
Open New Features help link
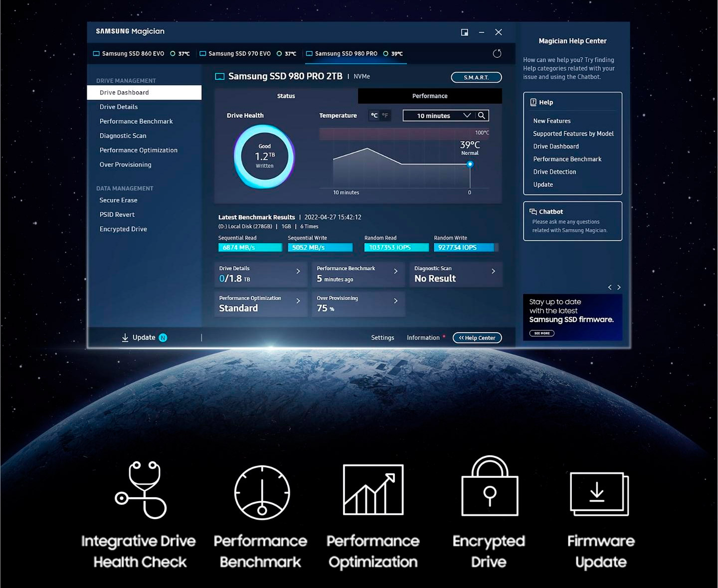point(552,121)
